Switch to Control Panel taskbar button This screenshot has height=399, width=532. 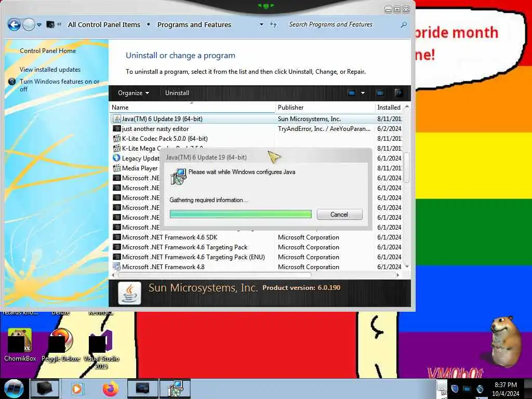tap(142, 389)
